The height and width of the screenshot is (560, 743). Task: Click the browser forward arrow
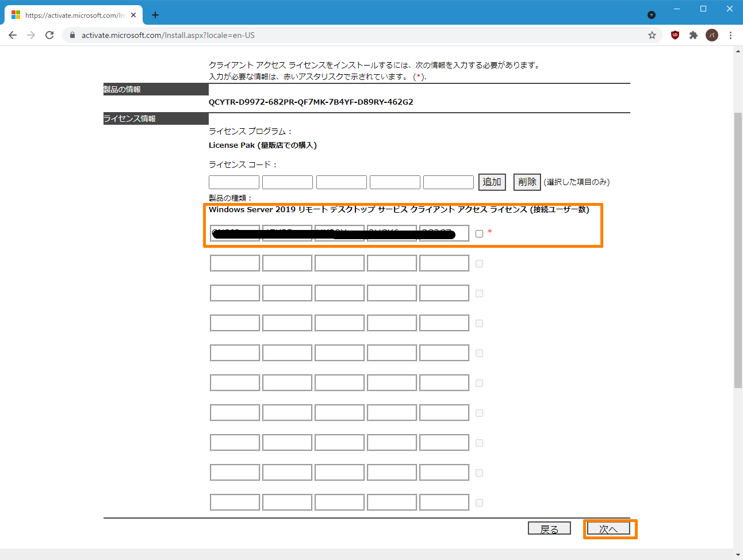point(31,35)
